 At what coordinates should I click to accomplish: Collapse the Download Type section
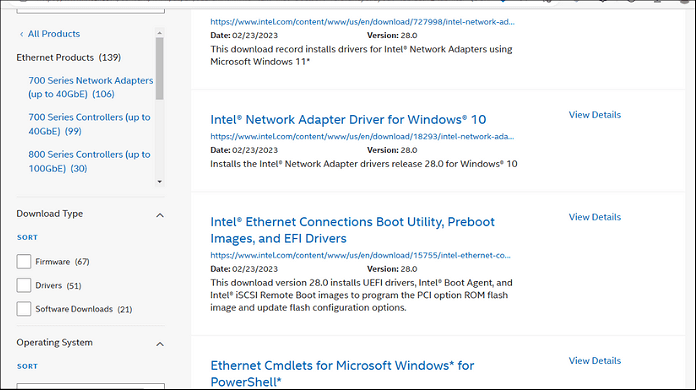coord(160,215)
